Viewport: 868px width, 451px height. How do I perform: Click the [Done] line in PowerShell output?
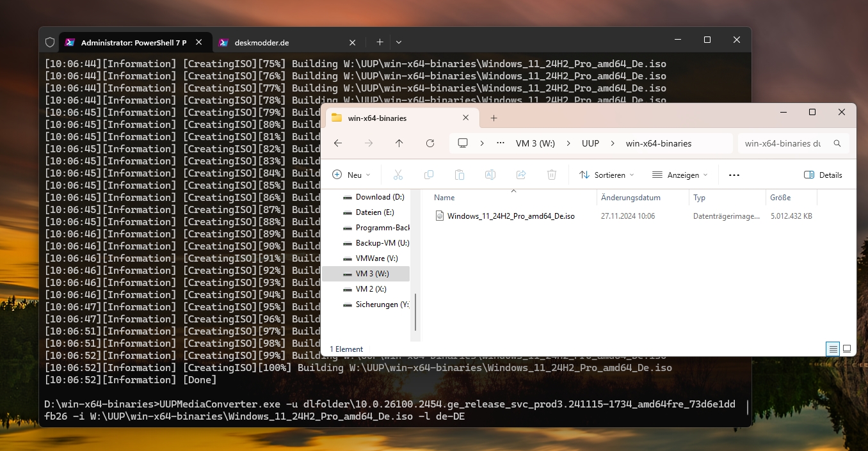131,380
